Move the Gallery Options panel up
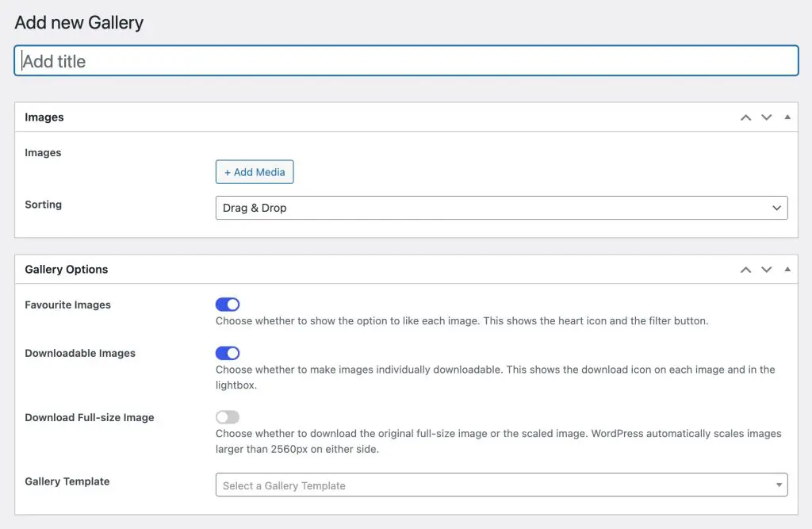Image resolution: width=812 pixels, height=529 pixels. pyautogui.click(x=745, y=270)
